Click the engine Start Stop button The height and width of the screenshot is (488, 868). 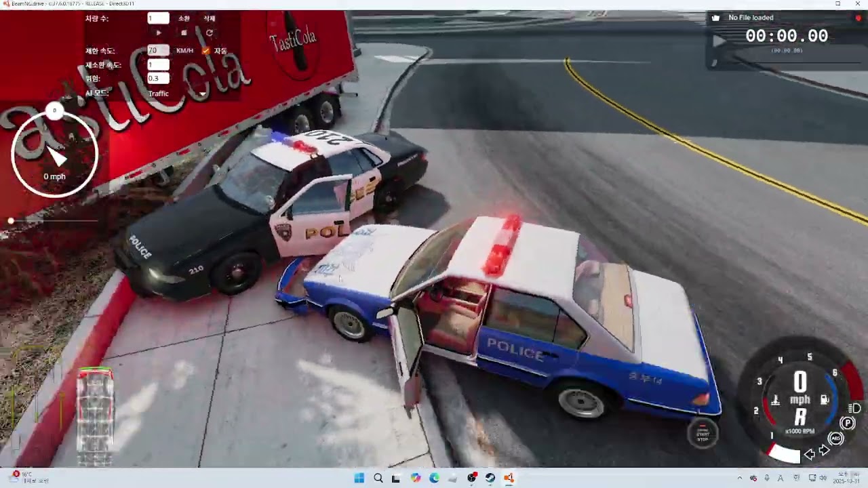click(703, 434)
